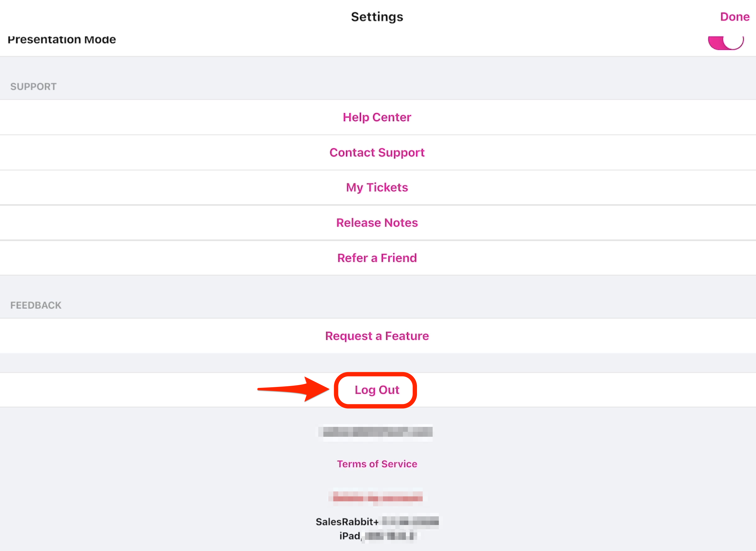
Task: Choose Refer a Friend
Action: coord(377,258)
